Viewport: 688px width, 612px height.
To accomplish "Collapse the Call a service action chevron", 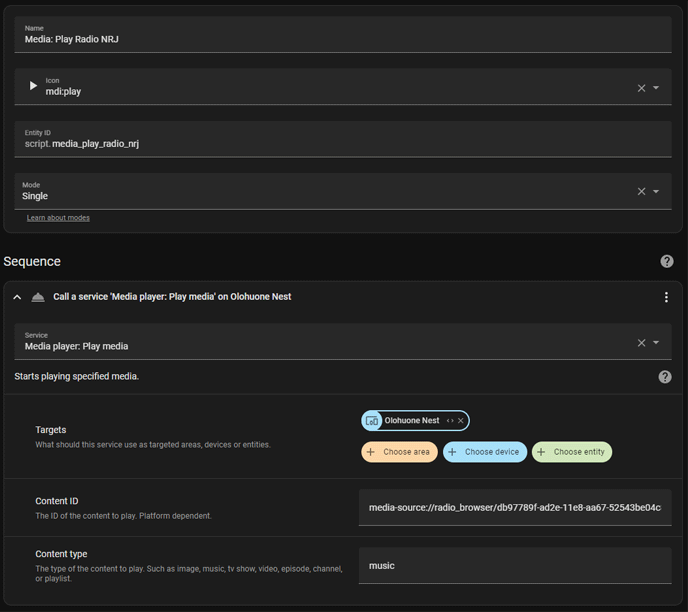I will point(17,297).
